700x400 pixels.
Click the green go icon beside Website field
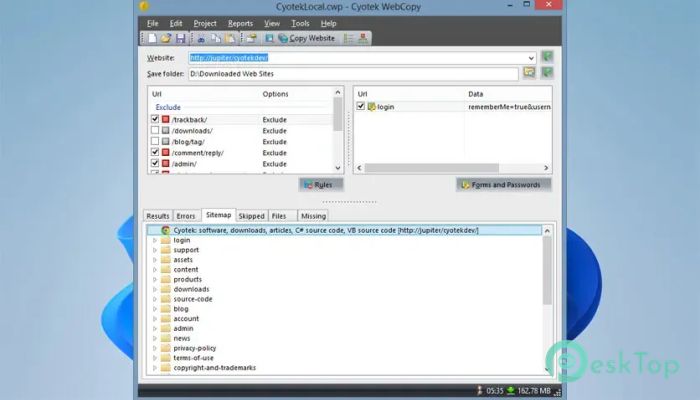click(x=547, y=57)
